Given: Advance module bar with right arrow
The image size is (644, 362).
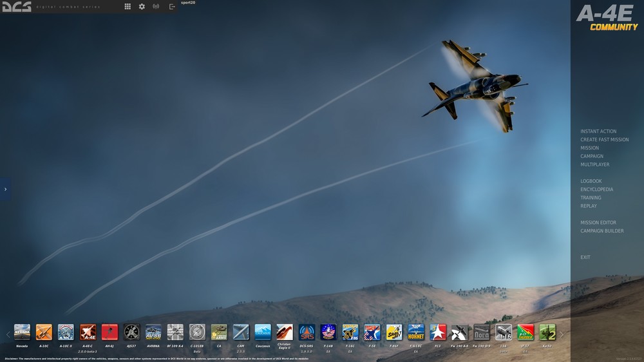Looking at the screenshot, I should 562,334.
